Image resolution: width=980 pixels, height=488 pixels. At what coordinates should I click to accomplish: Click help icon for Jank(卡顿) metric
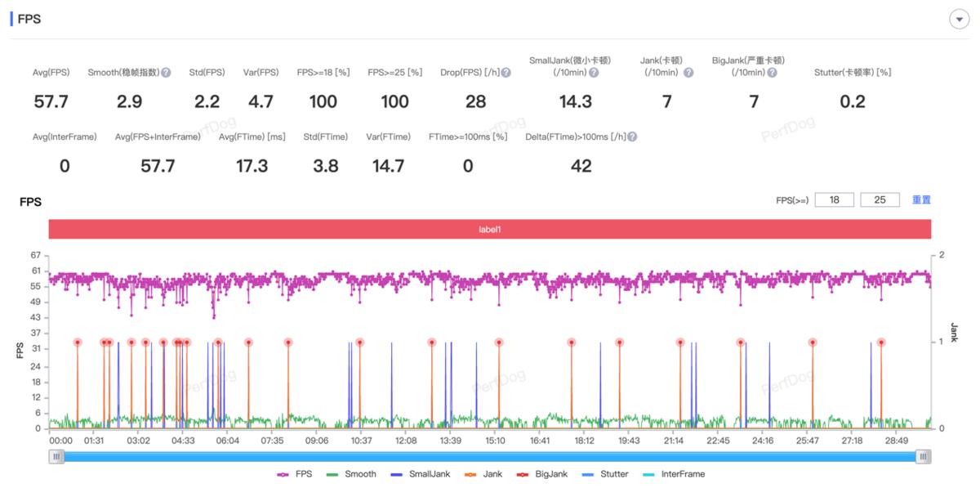[x=688, y=73]
